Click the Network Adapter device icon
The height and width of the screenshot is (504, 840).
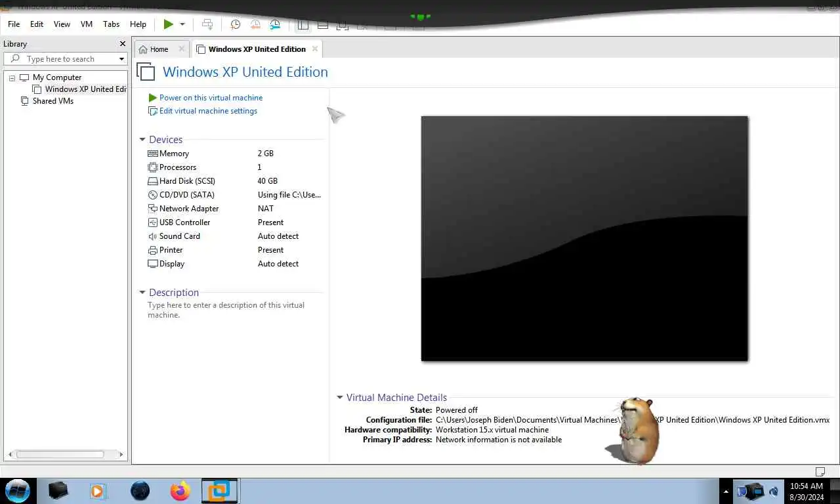click(x=153, y=209)
